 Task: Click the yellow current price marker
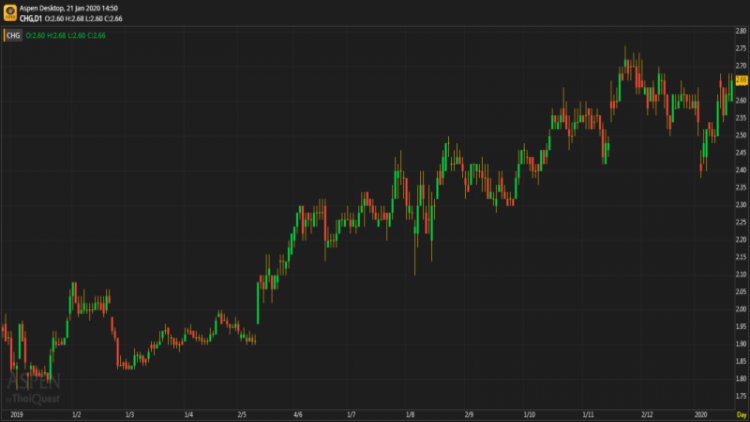pos(741,80)
